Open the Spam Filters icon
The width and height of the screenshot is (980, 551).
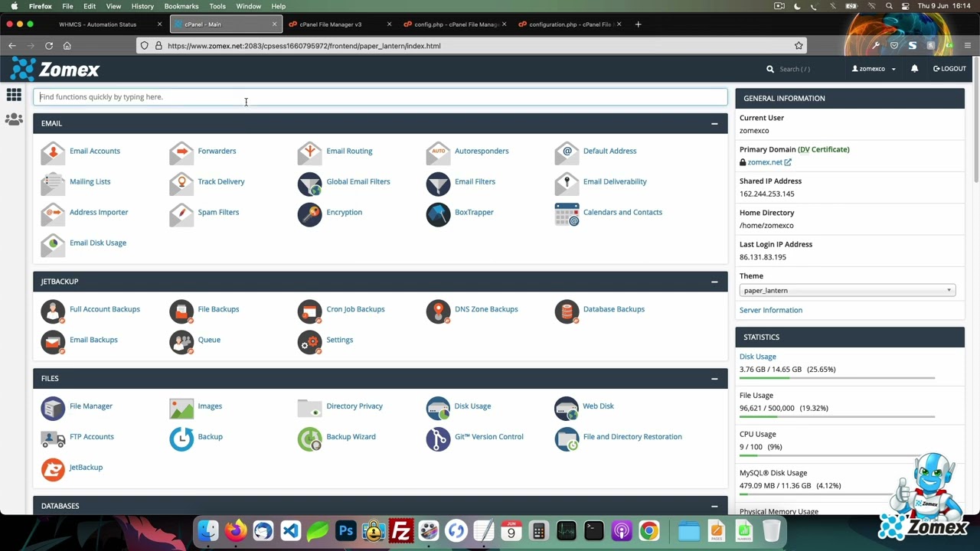(181, 214)
